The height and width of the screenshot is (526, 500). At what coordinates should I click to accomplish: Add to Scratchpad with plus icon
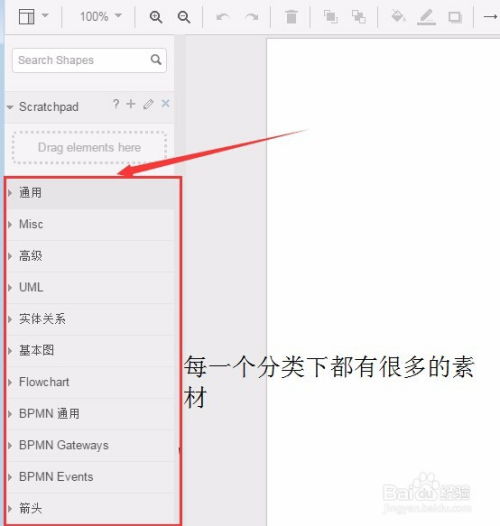coord(131,104)
